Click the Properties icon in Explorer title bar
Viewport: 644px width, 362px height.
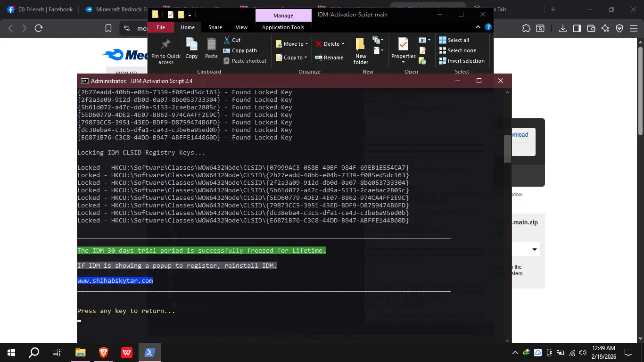click(171, 15)
